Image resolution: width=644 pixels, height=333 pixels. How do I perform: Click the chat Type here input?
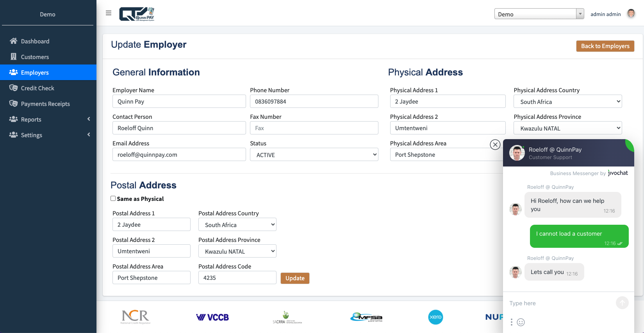[x=561, y=303]
